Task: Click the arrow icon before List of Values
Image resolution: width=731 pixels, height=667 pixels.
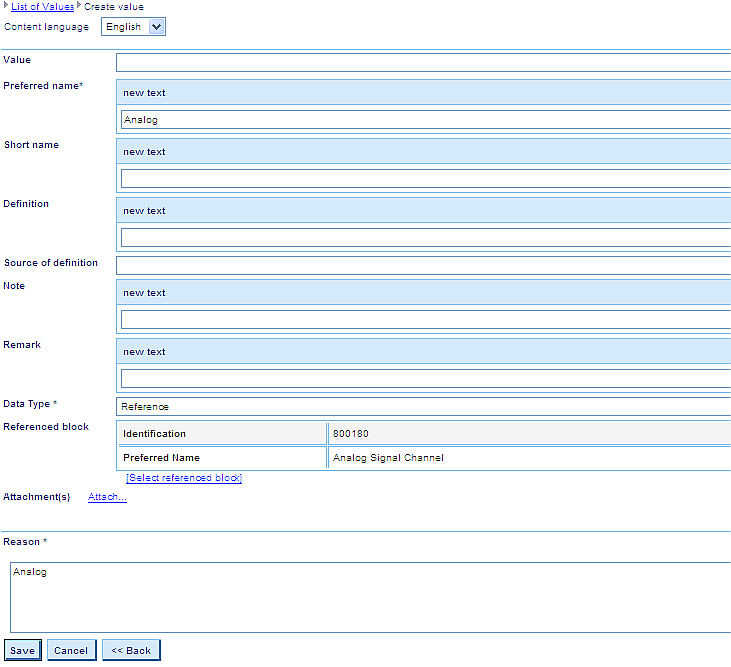Action: pyautogui.click(x=6, y=7)
